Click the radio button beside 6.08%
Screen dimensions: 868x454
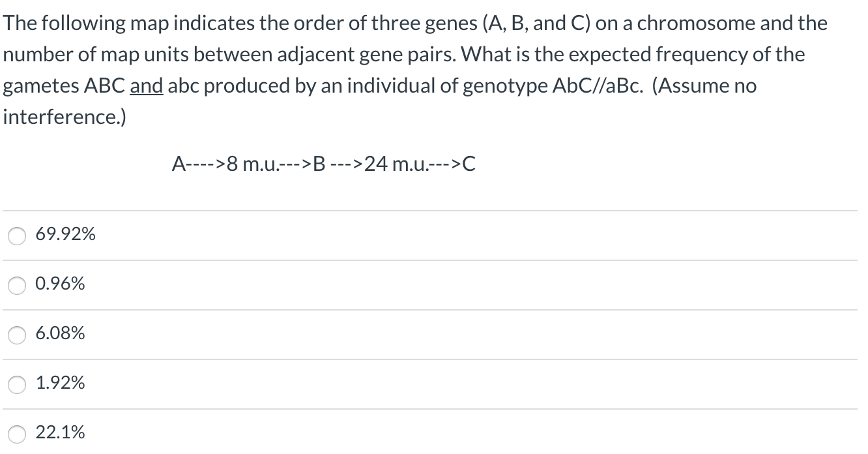point(16,335)
